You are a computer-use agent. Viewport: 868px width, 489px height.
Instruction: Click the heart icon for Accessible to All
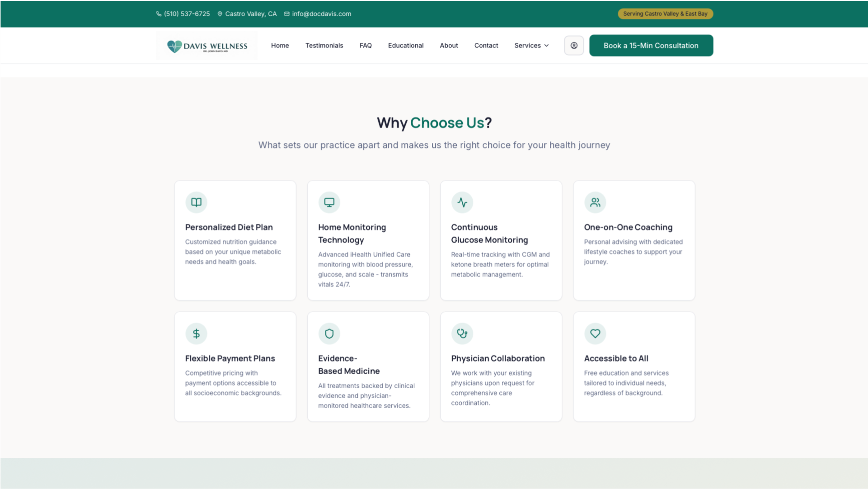click(595, 334)
